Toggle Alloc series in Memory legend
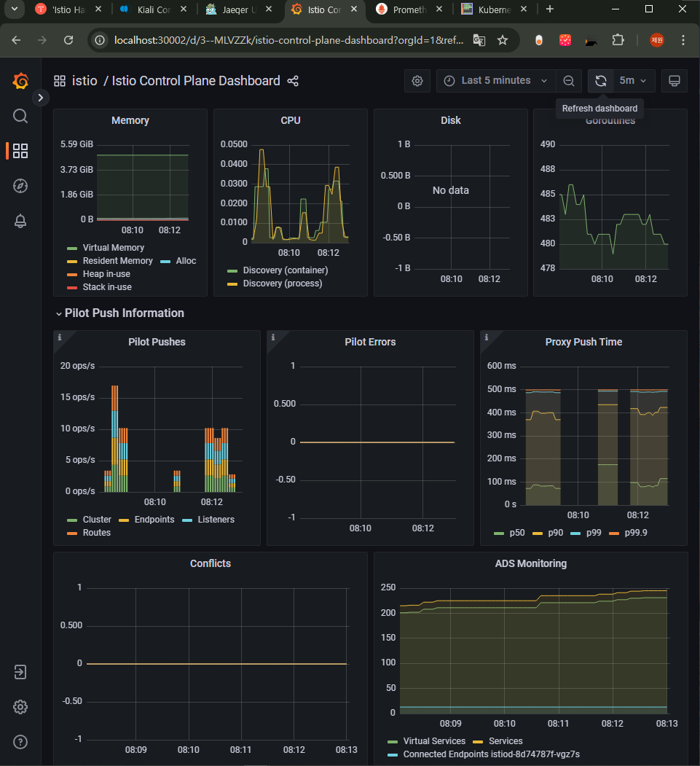Image resolution: width=700 pixels, height=766 pixels. [x=186, y=261]
